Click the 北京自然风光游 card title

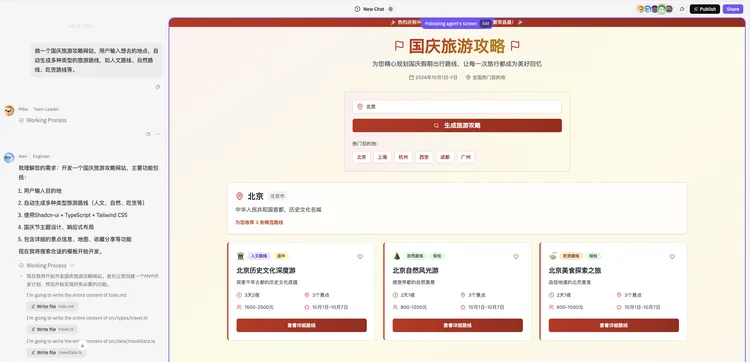[416, 271]
